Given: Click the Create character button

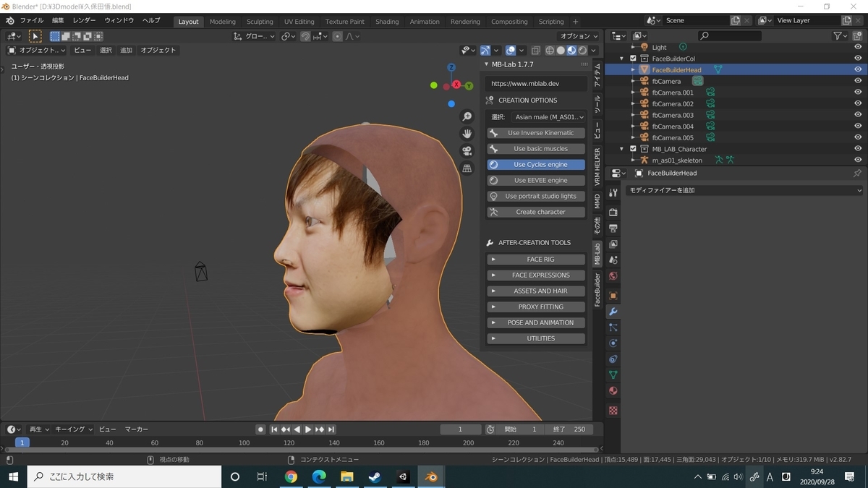Looking at the screenshot, I should (536, 212).
